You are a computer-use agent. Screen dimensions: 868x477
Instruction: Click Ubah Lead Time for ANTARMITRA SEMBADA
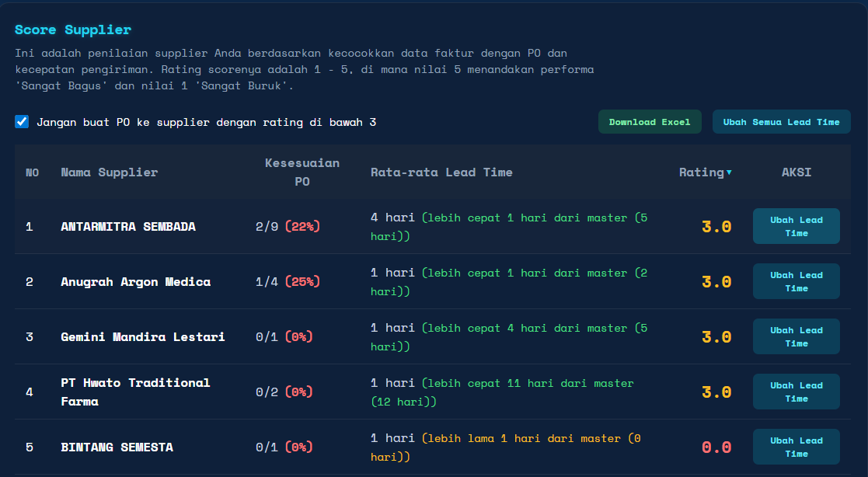click(x=796, y=226)
